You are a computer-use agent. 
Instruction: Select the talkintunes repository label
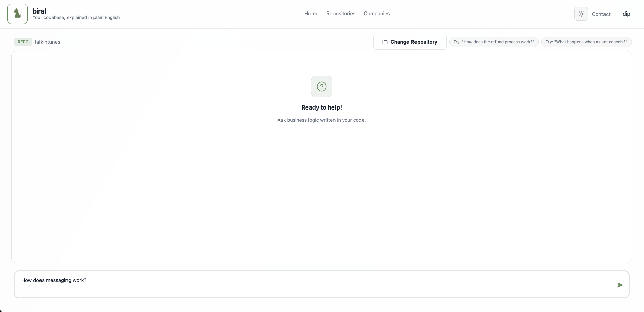(x=47, y=42)
